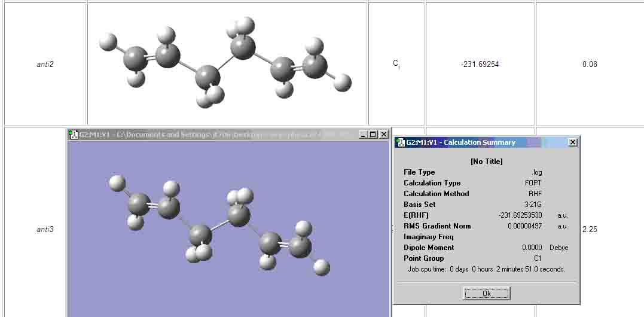This screenshot has width=644, height=317.
Task: Select the 'anti2' row label
Action: pos(45,64)
